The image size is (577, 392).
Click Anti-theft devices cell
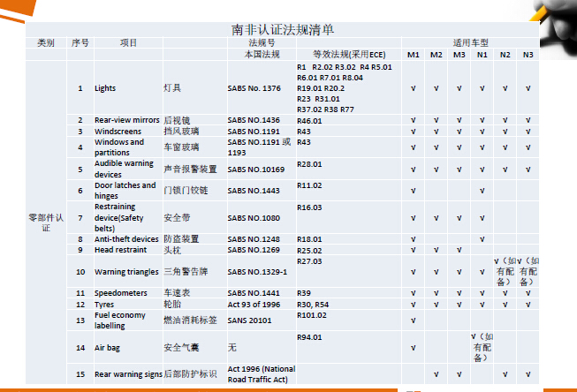(126, 239)
